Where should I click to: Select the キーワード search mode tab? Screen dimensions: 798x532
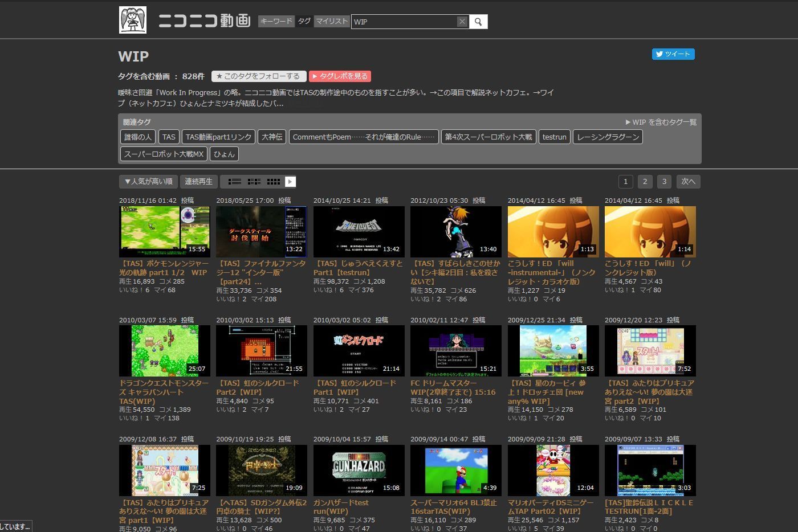[x=276, y=21]
